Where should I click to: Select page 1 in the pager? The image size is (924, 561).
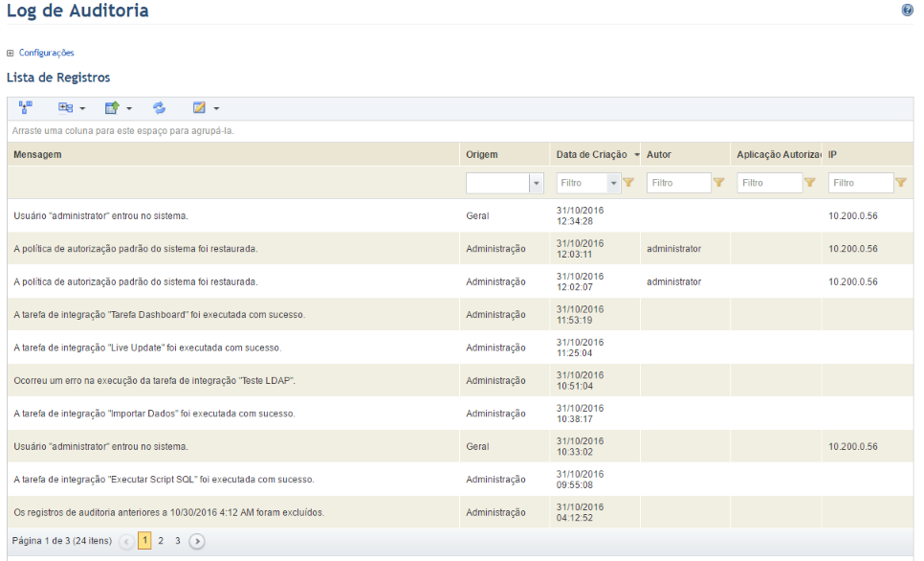tap(144, 540)
